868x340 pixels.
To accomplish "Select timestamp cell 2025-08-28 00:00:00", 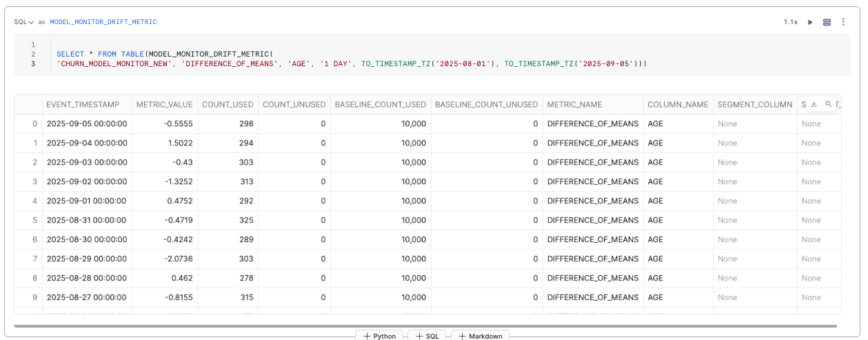I will pos(87,278).
